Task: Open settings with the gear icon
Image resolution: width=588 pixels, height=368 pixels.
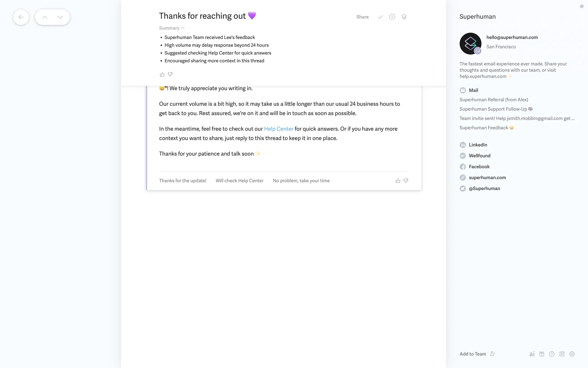Action: tap(572, 354)
